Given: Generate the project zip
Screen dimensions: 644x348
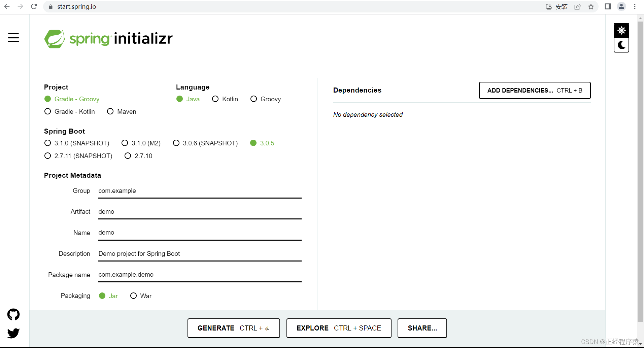Looking at the screenshot, I should pyautogui.click(x=234, y=328).
